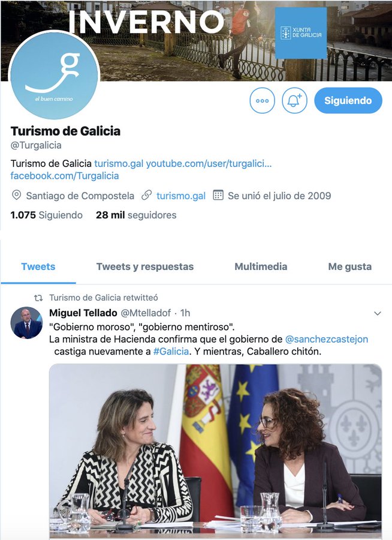Image resolution: width=392 pixels, height=540 pixels.
Task: Expand the tweet options chevron
Action: tap(378, 313)
